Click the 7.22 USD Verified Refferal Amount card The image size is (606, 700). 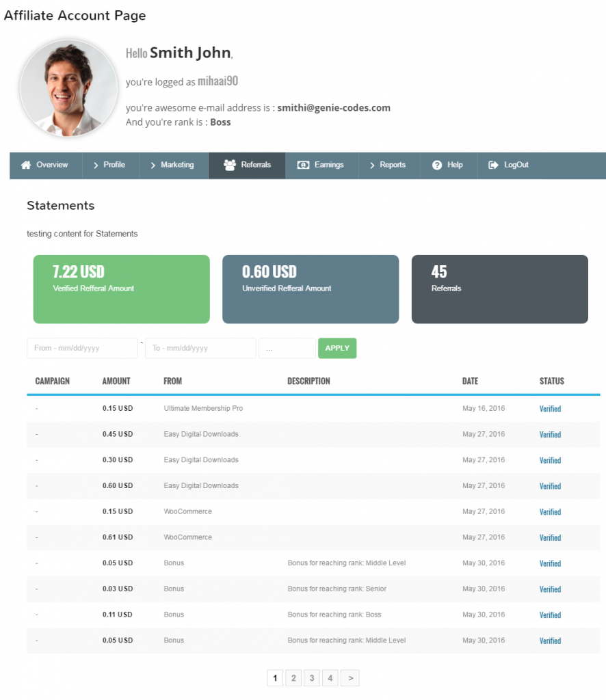coord(122,289)
